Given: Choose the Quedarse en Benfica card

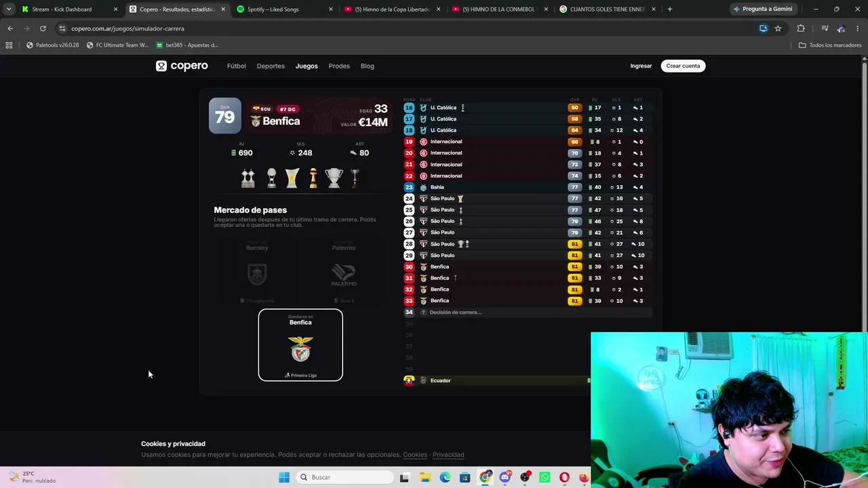Looking at the screenshot, I should 300,345.
